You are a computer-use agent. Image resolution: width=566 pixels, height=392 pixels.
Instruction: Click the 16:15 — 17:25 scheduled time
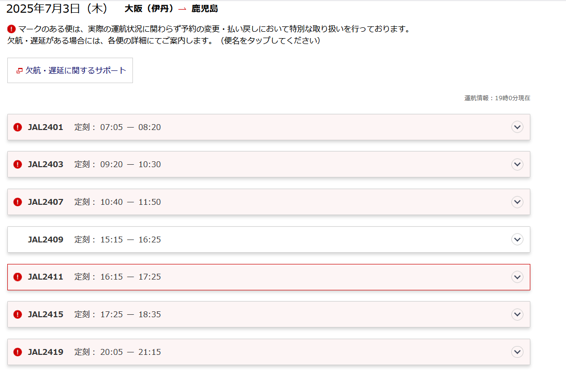click(131, 277)
